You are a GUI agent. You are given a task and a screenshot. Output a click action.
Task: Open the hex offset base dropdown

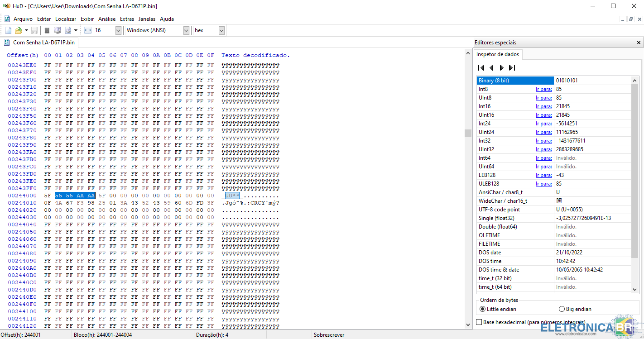221,30
